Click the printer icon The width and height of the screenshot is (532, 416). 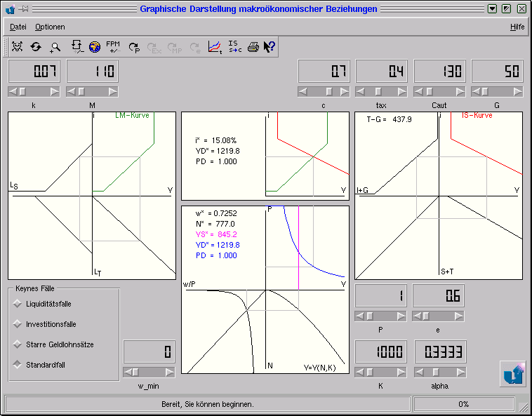coord(253,47)
